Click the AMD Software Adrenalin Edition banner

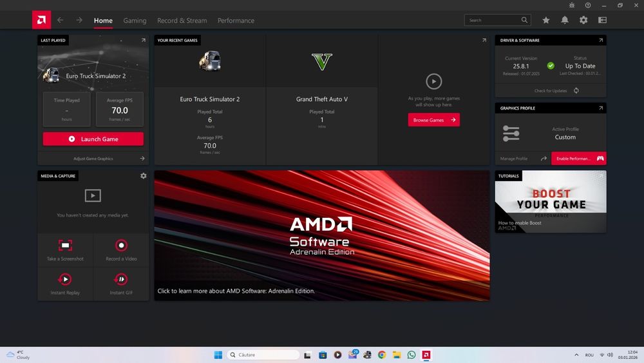(322, 235)
